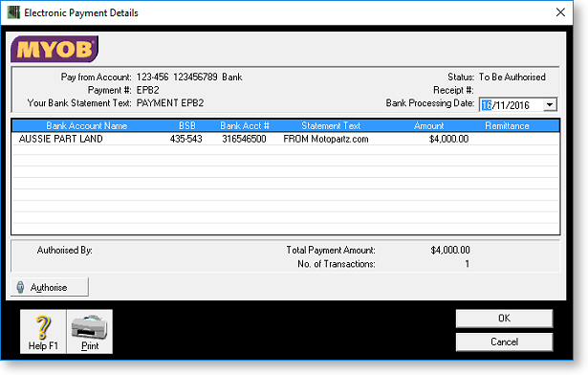The image size is (588, 375).
Task: Click the $4,000.00 amount in the row
Action: coord(448,139)
